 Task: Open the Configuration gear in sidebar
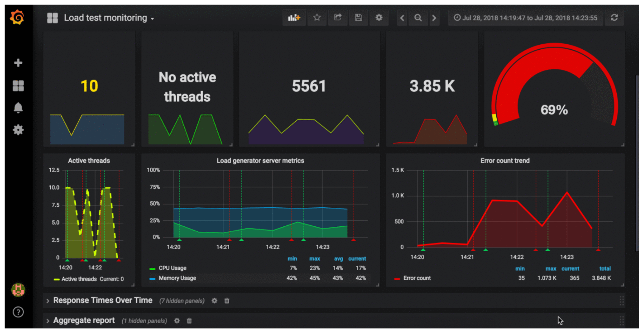pyautogui.click(x=18, y=130)
